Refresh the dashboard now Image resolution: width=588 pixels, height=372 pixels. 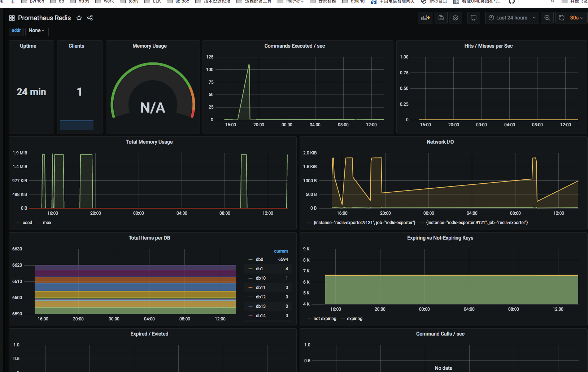pos(562,18)
